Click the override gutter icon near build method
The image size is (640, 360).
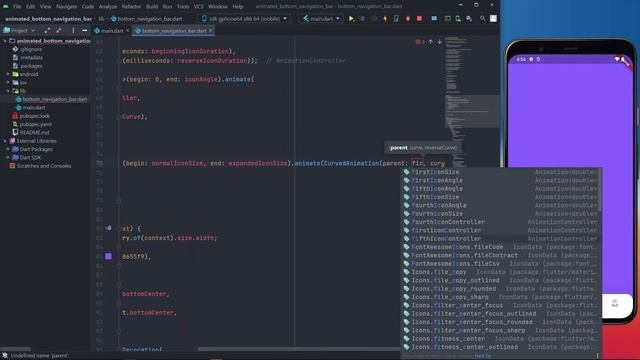[x=108, y=228]
